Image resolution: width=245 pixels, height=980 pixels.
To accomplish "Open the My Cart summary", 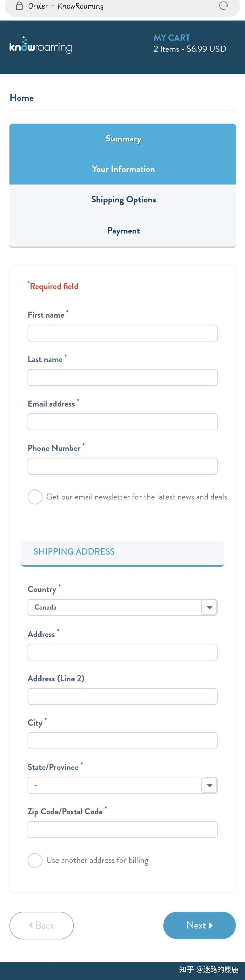I will click(x=190, y=43).
